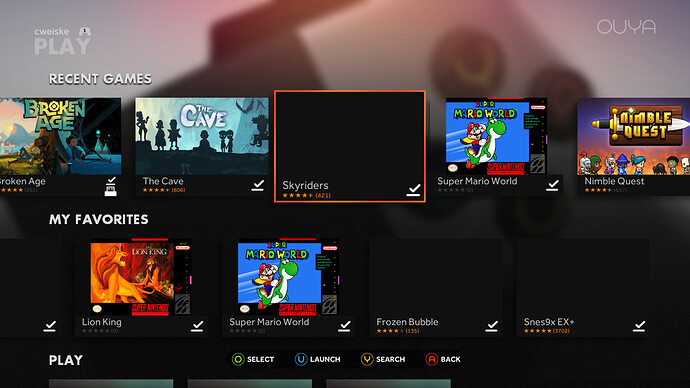Click the Frozen Bubble star rating (135)

tap(398, 331)
